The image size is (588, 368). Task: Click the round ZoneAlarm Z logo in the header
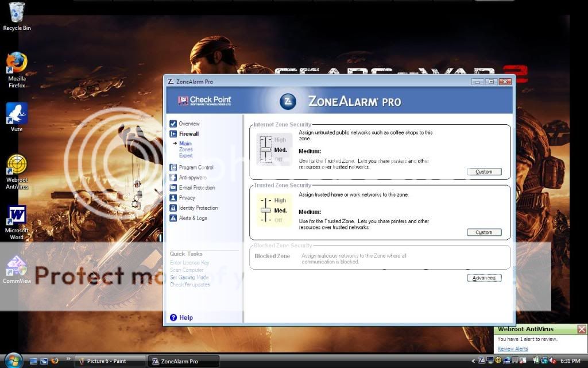point(288,101)
